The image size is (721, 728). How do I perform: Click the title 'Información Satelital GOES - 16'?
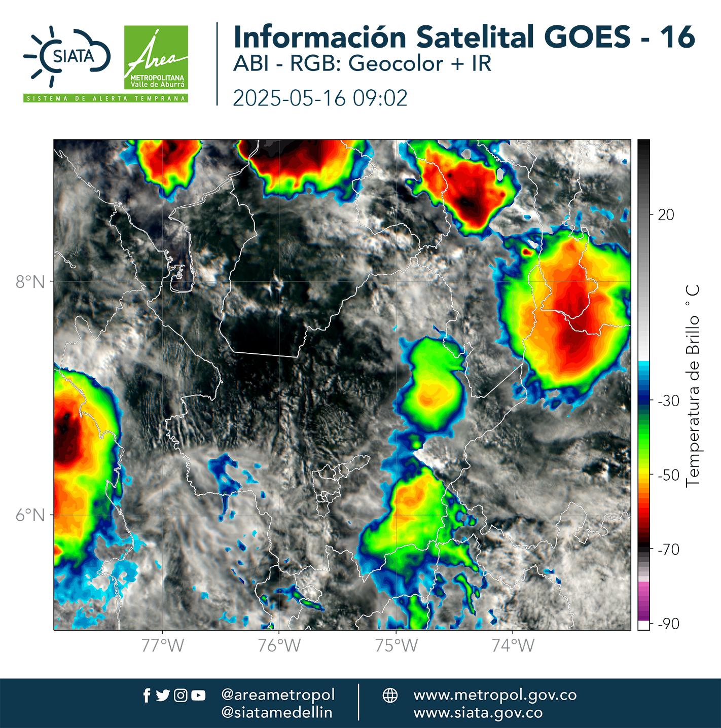464,37
